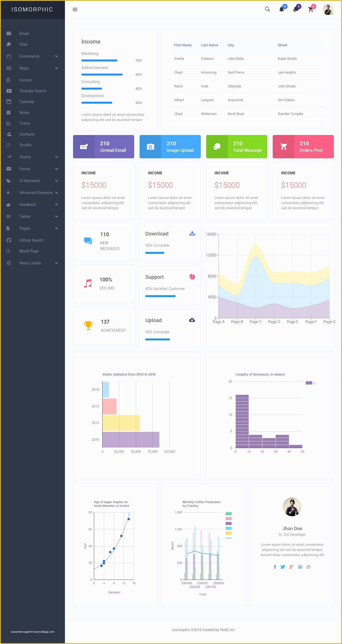The image size is (342, 644).
Task: Click the Image Upload camera icon
Action: (x=150, y=147)
